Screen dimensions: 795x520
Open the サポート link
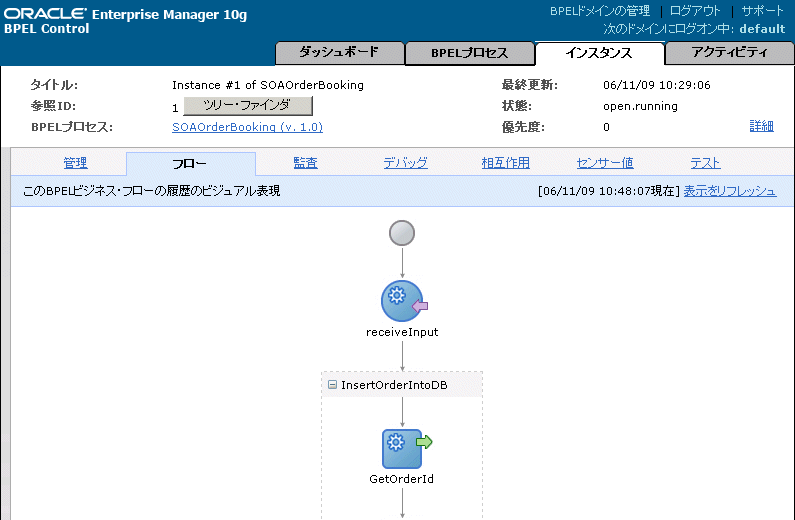pos(763,11)
